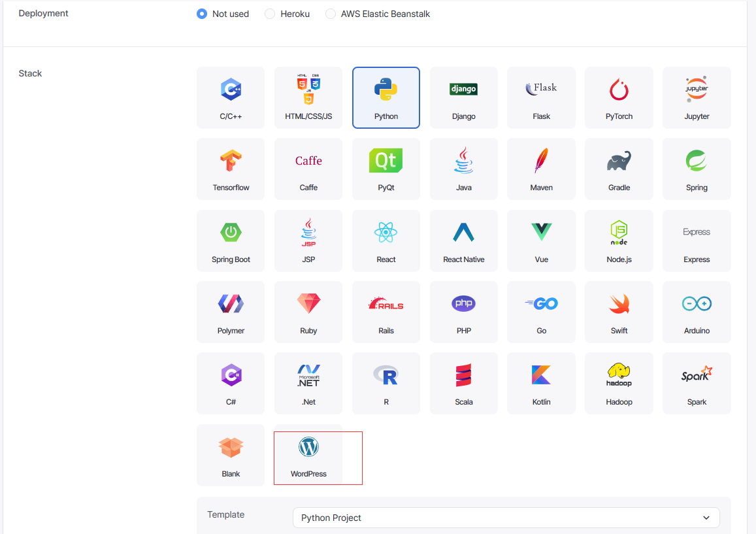Select the Tensorflow stack

[x=231, y=169]
